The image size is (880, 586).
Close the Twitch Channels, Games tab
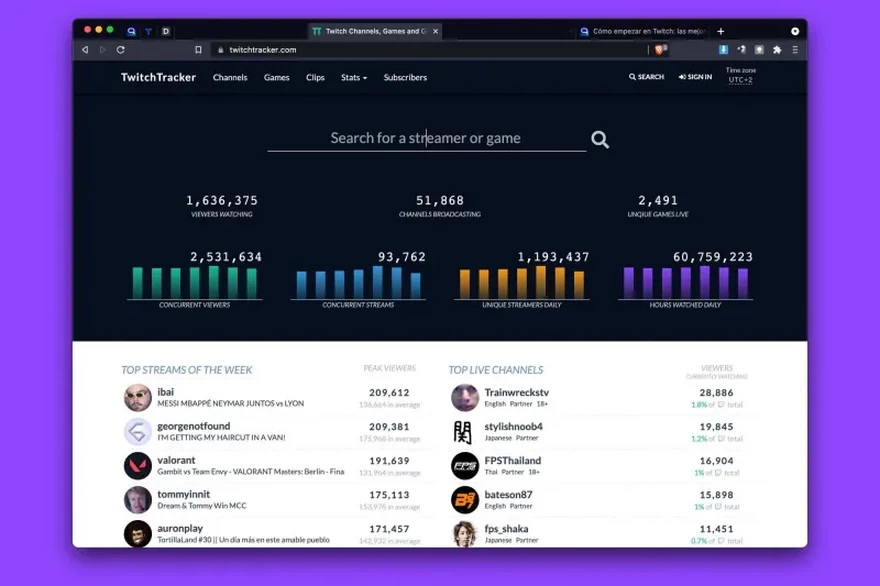[436, 31]
